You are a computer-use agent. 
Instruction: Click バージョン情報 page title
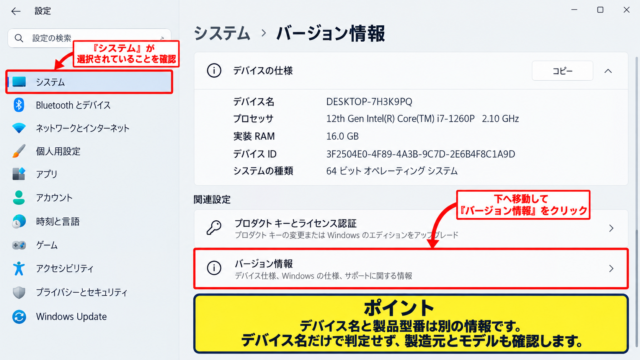click(331, 33)
